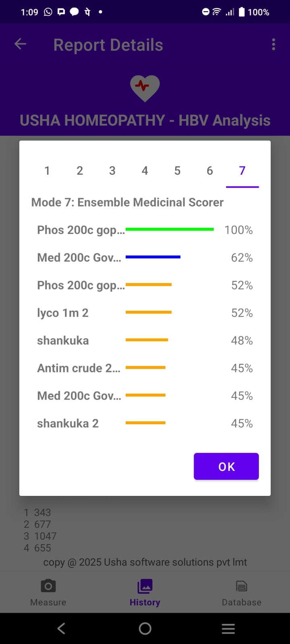Go to mode tab 4
Viewport: 290px width, 644px height.
coord(145,171)
